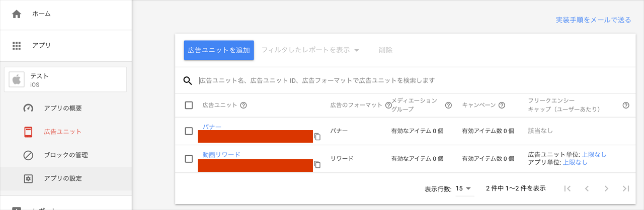Click the 広告ユニットを追加 button
Viewport: 644px width, 210px height.
point(219,50)
